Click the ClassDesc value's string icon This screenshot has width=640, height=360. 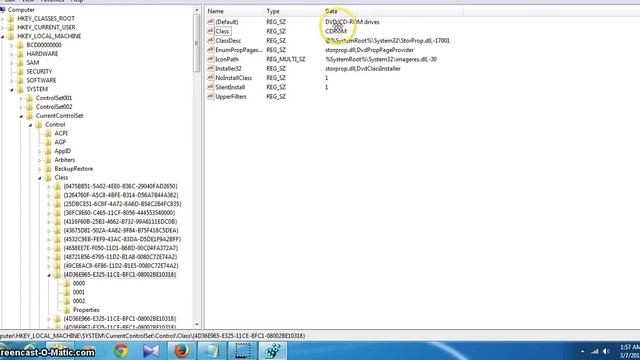(x=211, y=40)
